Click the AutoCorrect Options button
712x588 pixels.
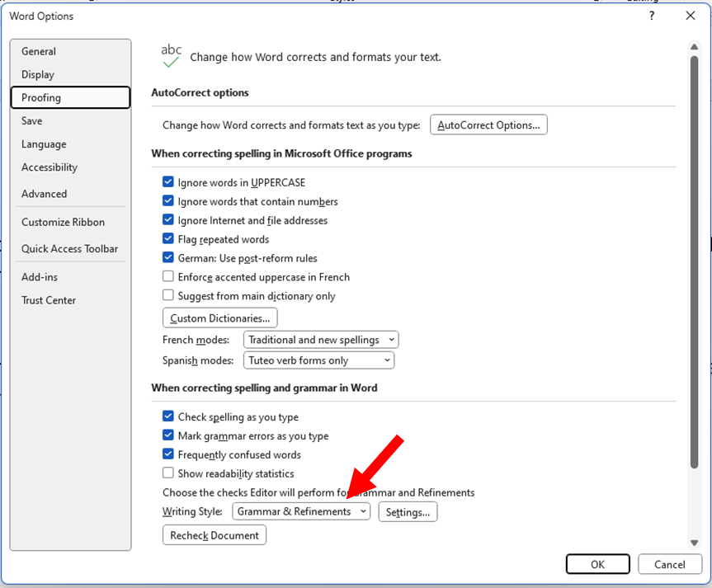[x=488, y=125]
